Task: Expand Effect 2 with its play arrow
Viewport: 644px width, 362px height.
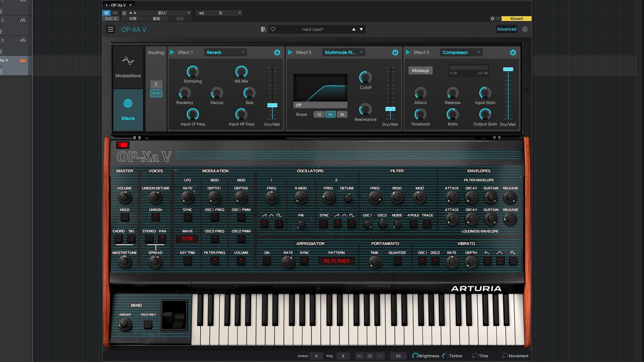Action: click(x=290, y=52)
